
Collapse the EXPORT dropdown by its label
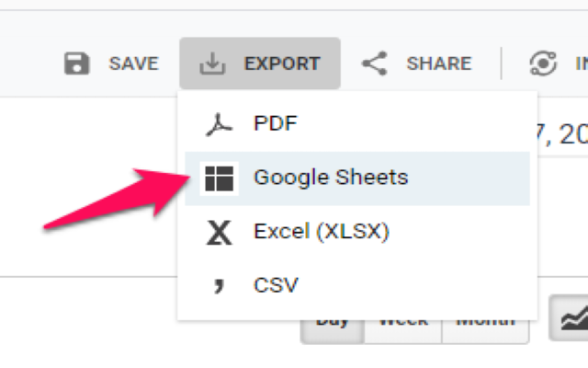(282, 64)
